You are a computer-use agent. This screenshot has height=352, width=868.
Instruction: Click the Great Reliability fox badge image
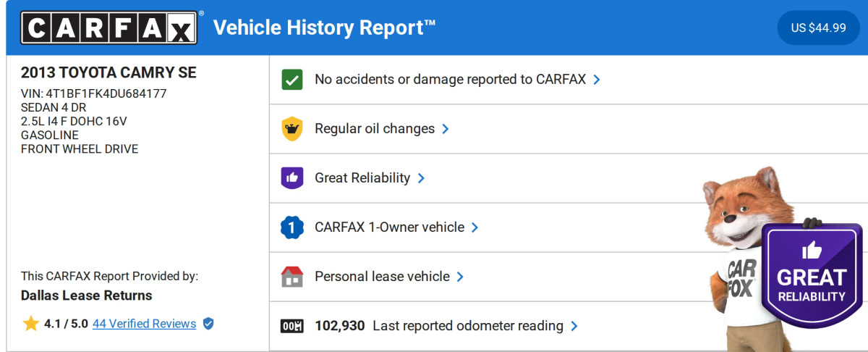point(811,275)
